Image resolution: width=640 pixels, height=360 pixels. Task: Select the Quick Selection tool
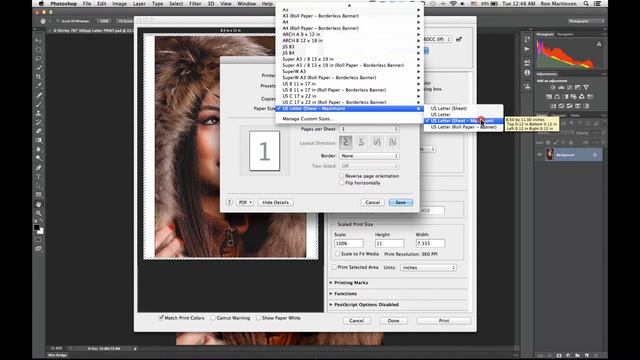coord(38,68)
